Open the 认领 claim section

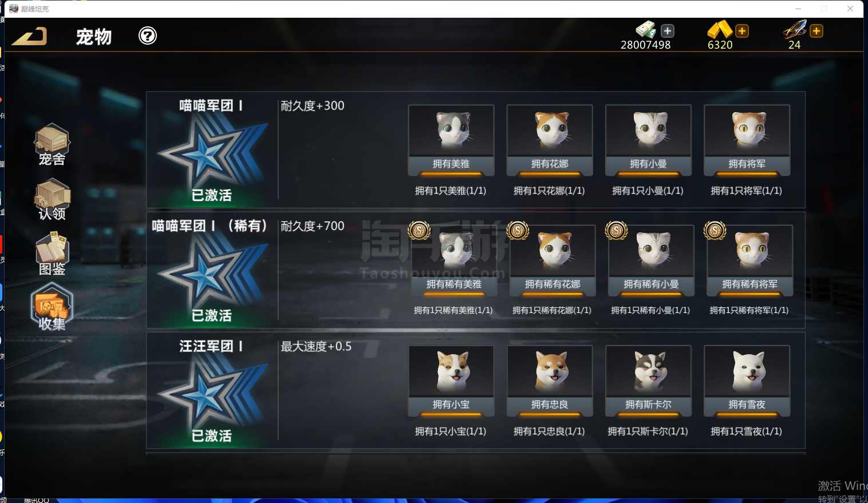click(x=52, y=199)
